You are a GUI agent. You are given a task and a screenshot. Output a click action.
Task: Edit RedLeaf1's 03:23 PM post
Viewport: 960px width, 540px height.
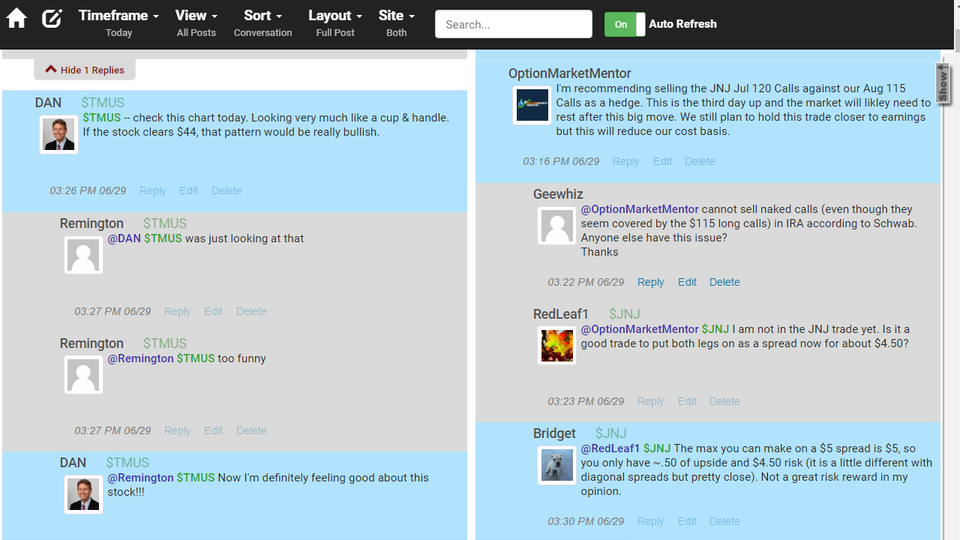click(687, 401)
